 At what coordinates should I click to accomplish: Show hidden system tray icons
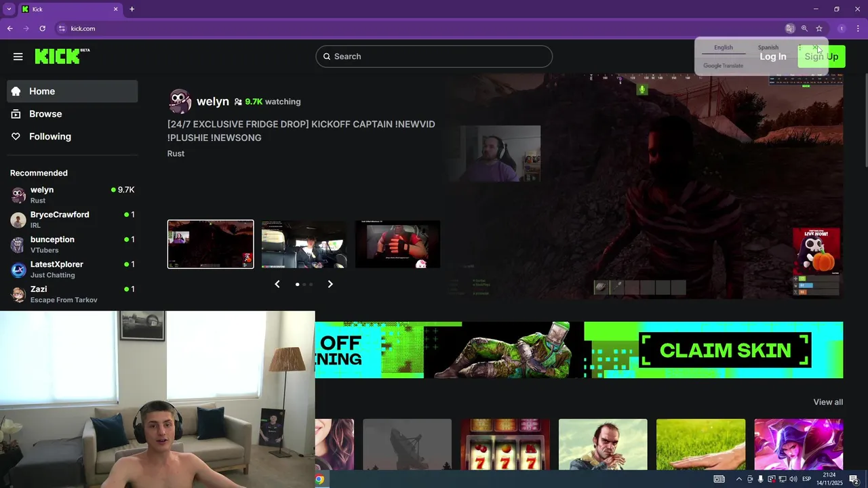[738, 479]
